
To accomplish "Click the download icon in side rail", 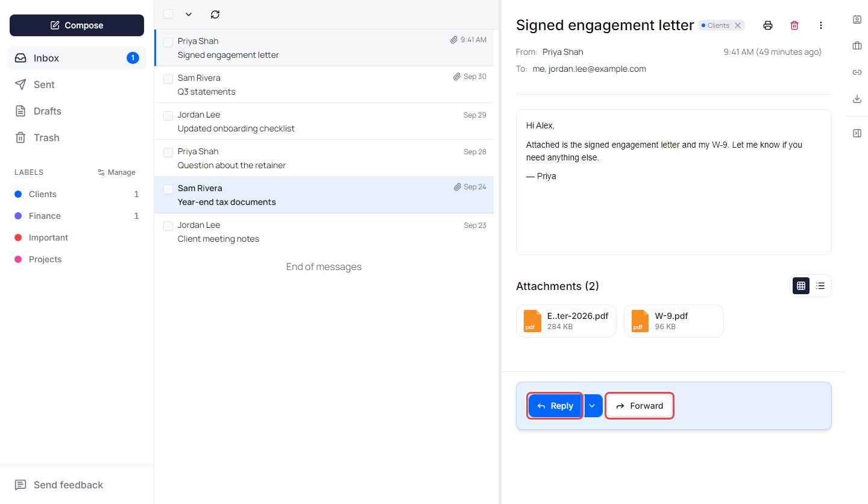I will coord(857,99).
